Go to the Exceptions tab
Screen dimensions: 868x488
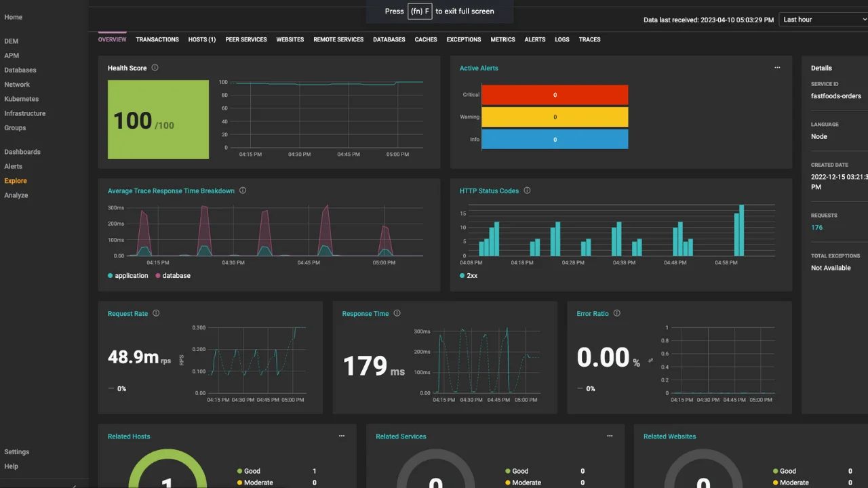[x=464, y=39]
